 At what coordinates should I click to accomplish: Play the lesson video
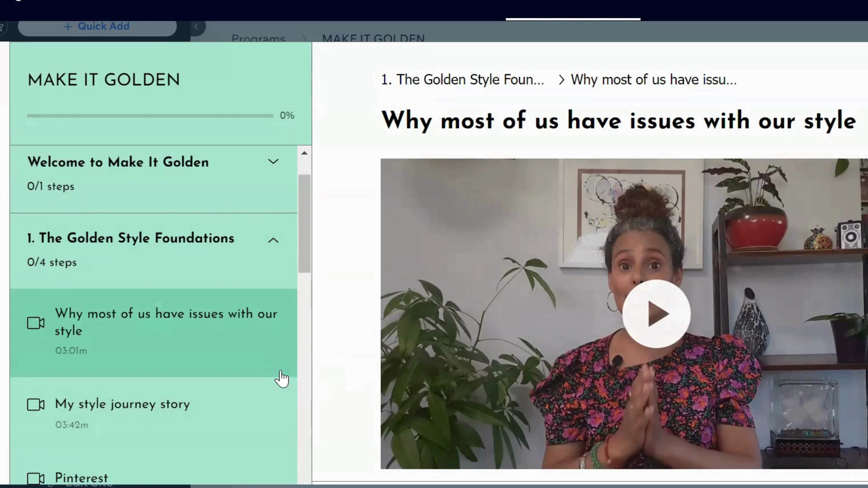[656, 314]
